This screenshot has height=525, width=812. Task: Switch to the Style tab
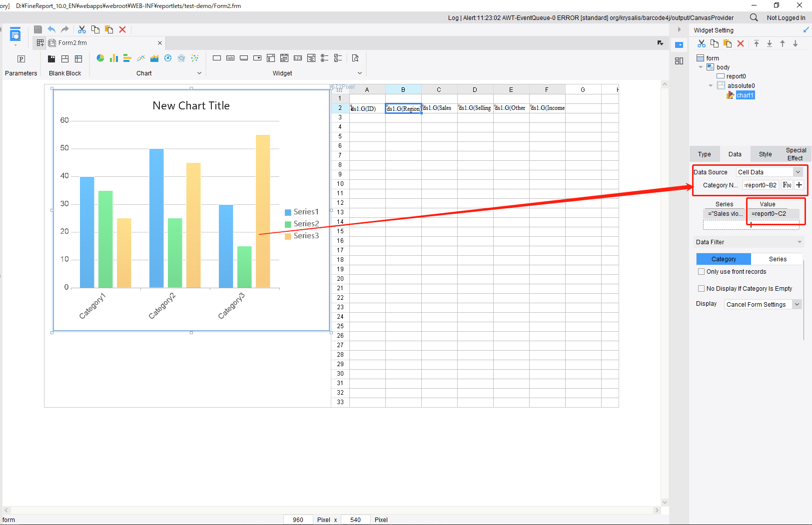coord(765,154)
